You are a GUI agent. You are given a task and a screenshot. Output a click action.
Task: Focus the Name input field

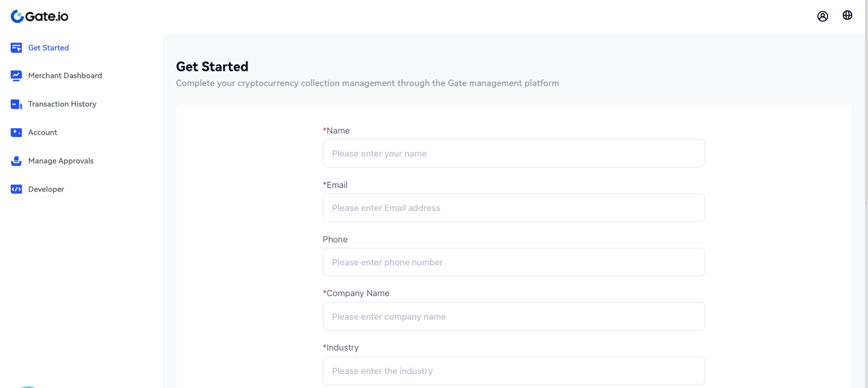pos(513,154)
